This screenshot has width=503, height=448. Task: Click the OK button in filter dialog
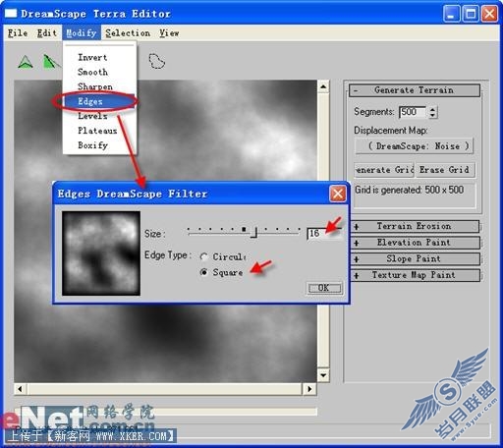click(x=324, y=288)
